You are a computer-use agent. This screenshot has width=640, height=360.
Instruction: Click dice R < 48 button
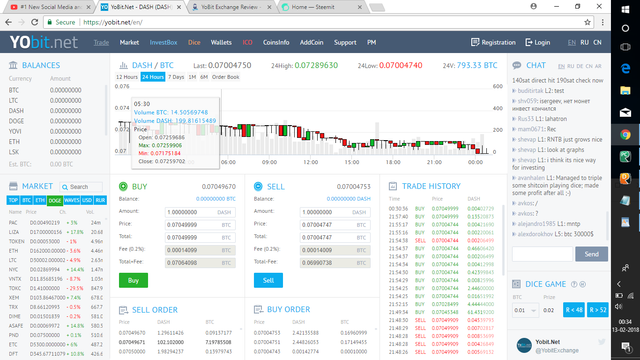tap(574, 310)
